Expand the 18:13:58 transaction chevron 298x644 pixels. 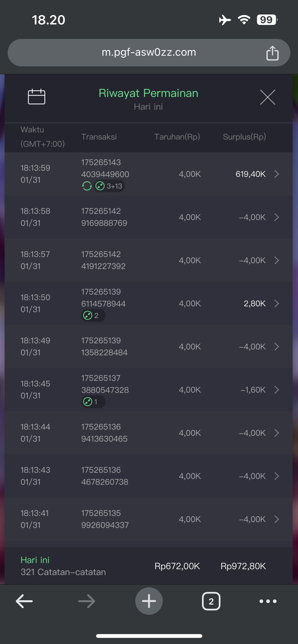277,217
